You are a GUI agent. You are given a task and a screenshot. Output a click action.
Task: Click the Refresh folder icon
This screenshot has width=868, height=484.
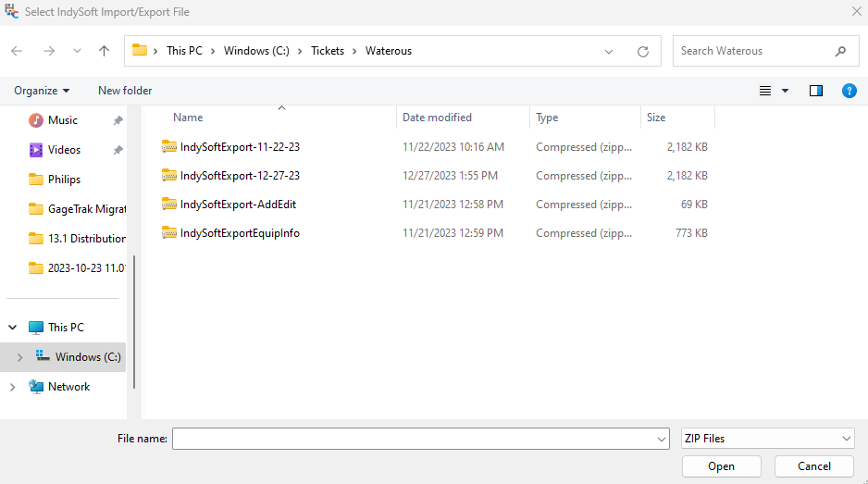643,52
